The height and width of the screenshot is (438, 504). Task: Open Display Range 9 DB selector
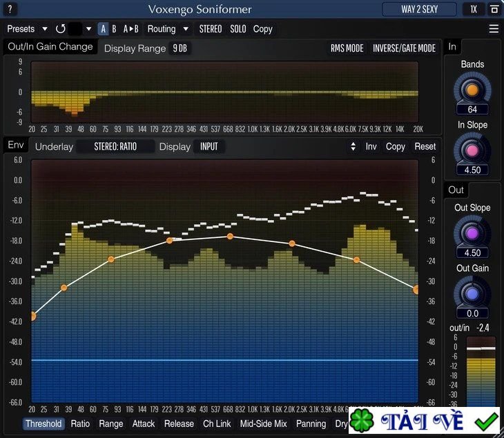pos(180,48)
